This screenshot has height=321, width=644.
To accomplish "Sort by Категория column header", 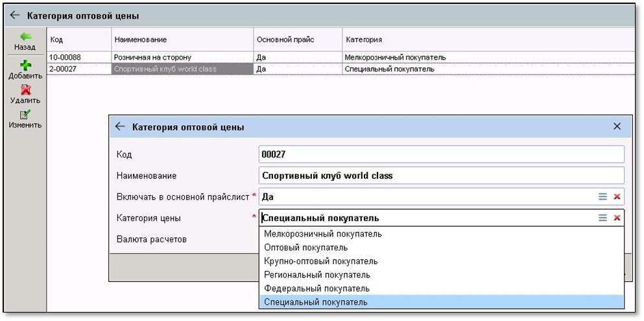I will tap(489, 40).
